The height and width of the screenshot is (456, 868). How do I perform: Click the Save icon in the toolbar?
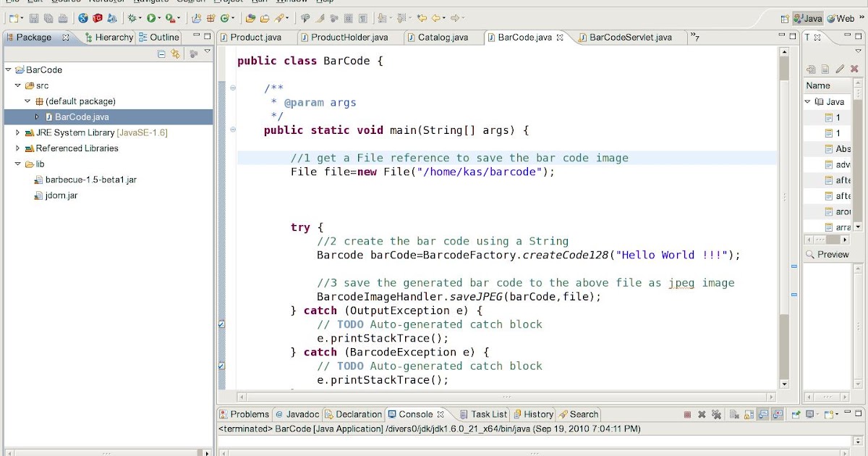point(34,18)
